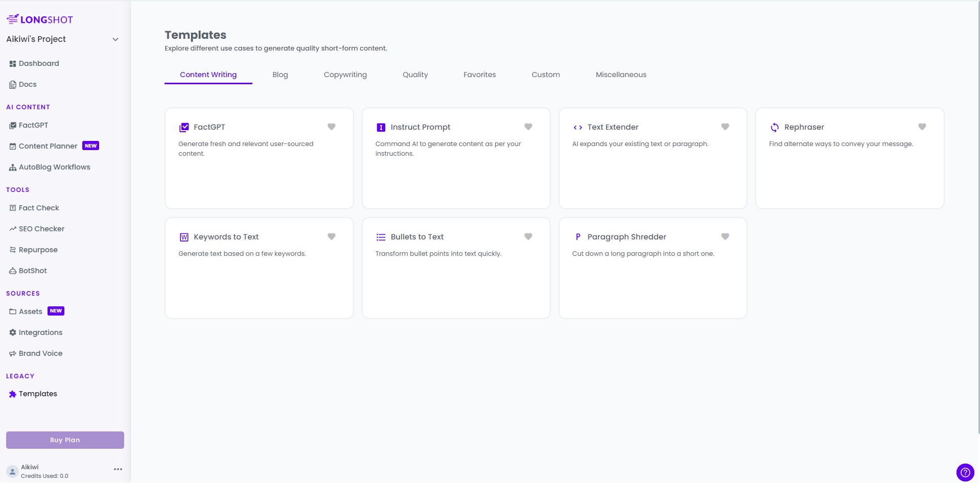Select the Content Writing tab
This screenshot has width=980, height=483.
pyautogui.click(x=208, y=75)
